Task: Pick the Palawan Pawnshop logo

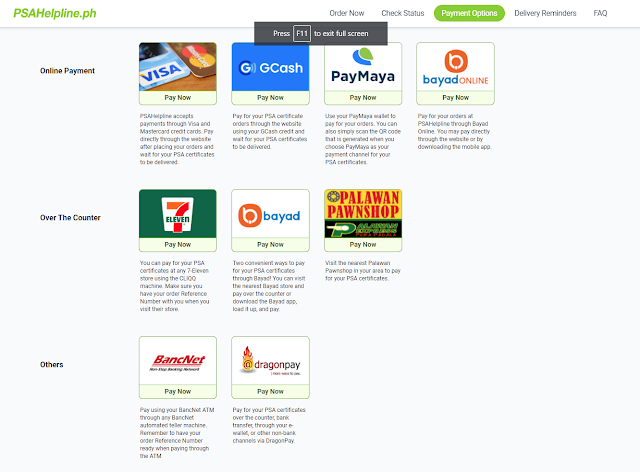Action: pos(363,214)
